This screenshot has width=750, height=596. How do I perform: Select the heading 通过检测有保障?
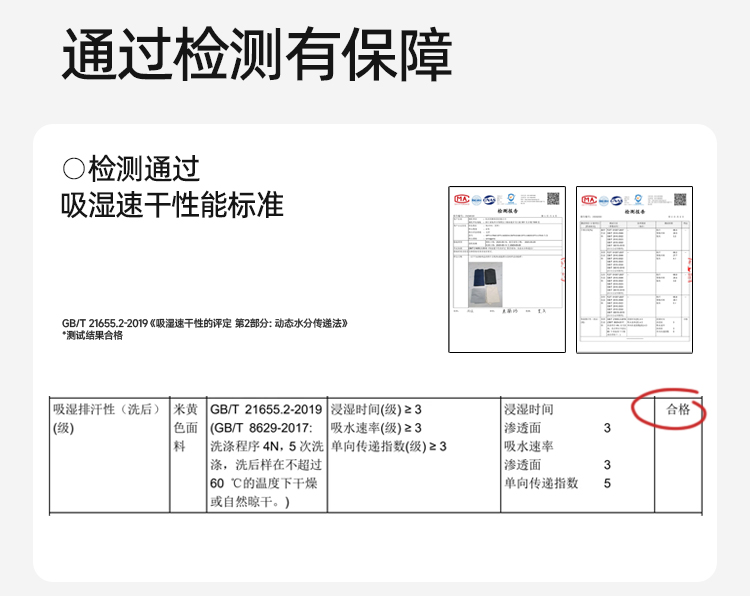(257, 54)
